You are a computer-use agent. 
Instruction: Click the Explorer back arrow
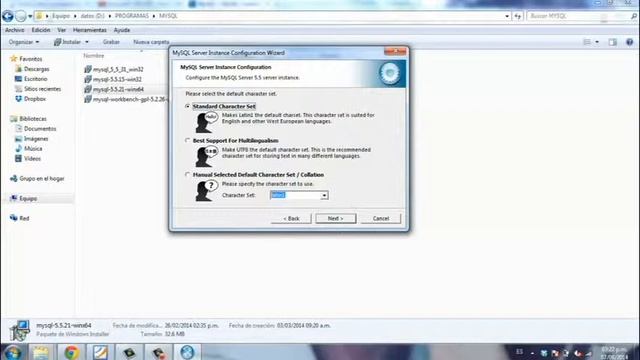click(8, 16)
